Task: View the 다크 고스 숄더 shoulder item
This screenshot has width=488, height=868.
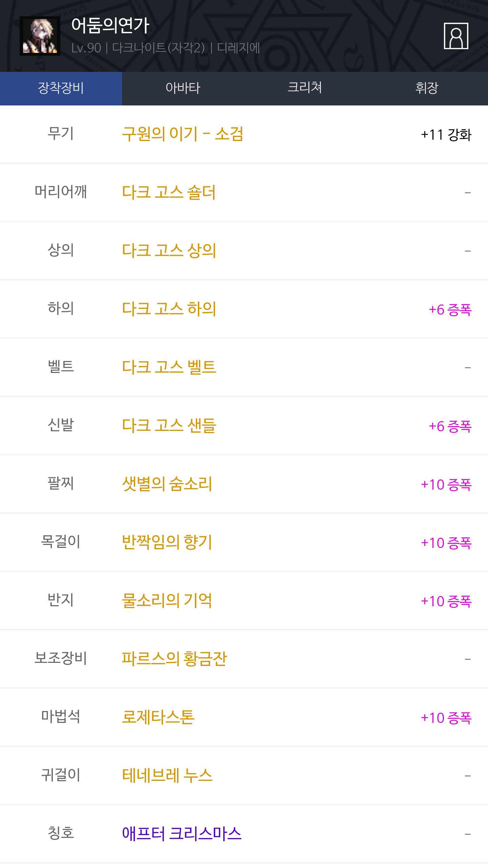Action: (169, 192)
